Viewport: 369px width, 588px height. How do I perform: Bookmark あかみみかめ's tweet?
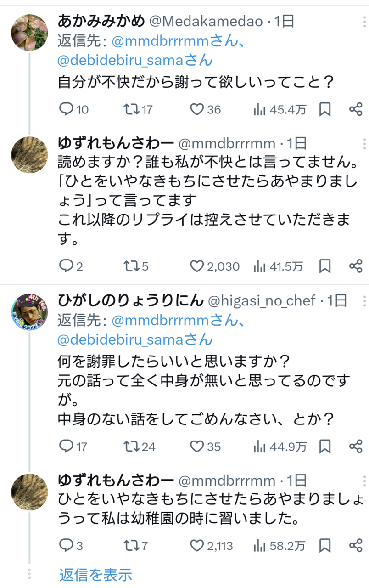coord(325,109)
